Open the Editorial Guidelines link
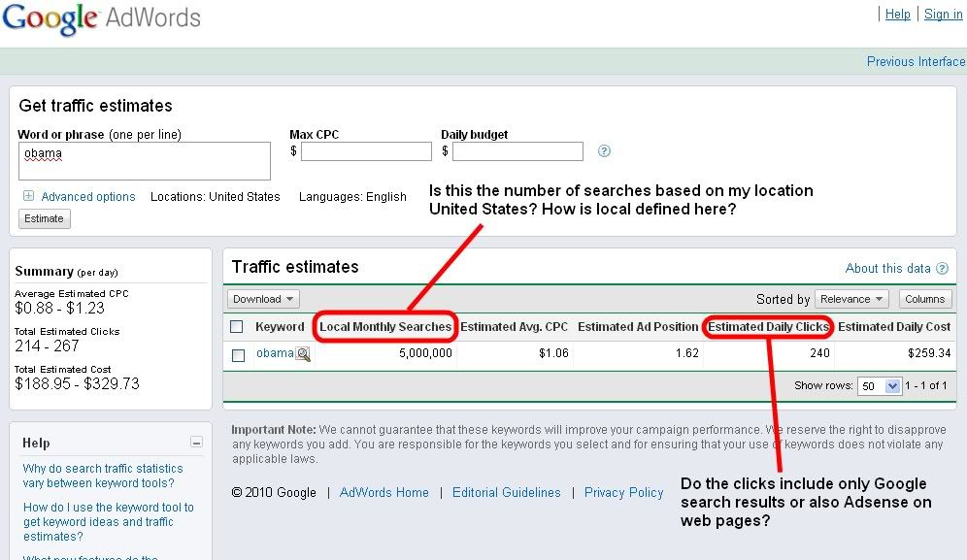967x560 pixels. pyautogui.click(x=507, y=492)
